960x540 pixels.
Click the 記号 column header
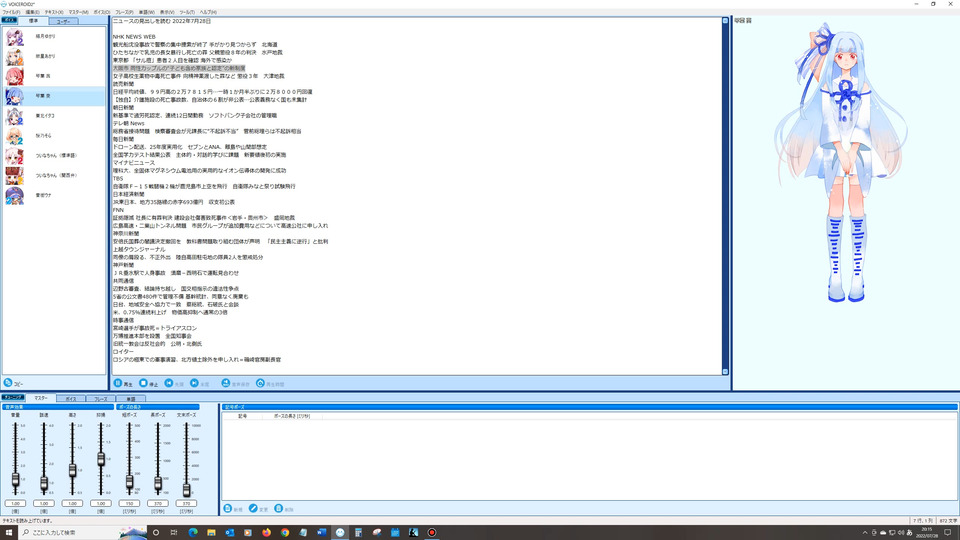tap(242, 416)
